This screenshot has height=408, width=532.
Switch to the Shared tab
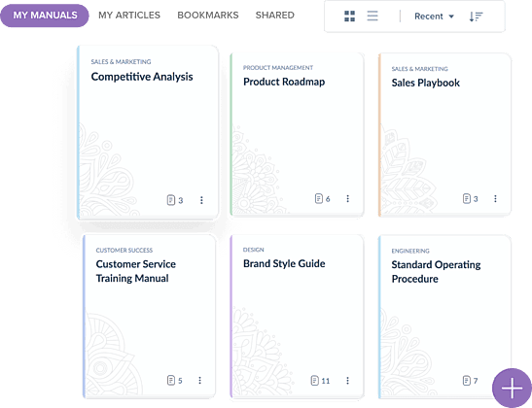pyautogui.click(x=275, y=16)
